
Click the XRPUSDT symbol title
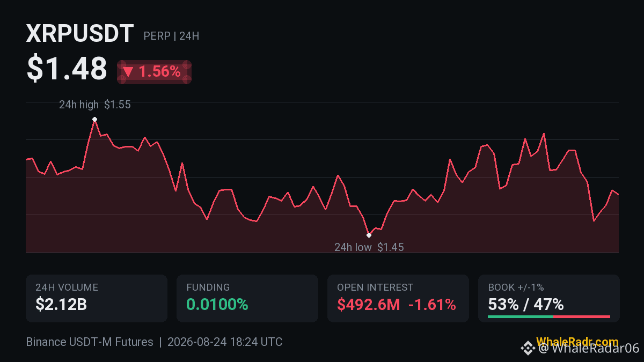click(x=80, y=34)
